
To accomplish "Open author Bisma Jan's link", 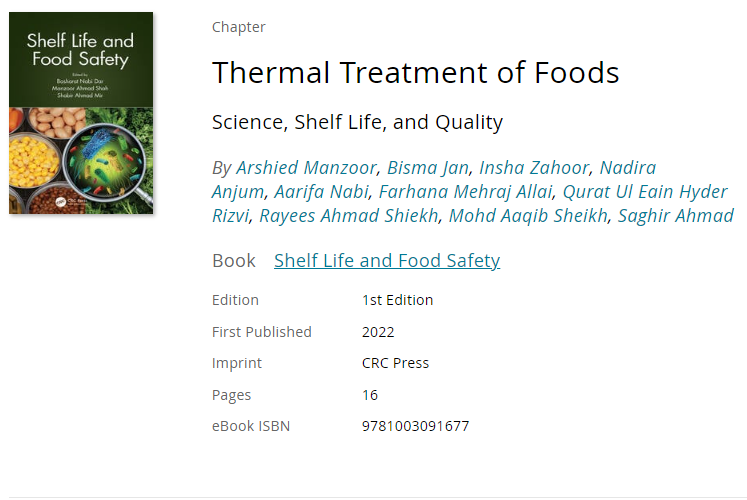I will tap(428, 168).
